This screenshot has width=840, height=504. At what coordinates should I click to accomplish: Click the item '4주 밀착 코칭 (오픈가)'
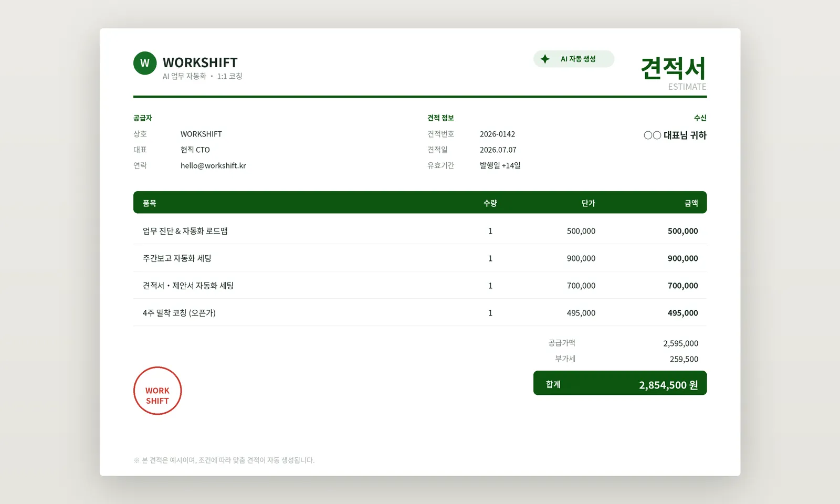179,313
